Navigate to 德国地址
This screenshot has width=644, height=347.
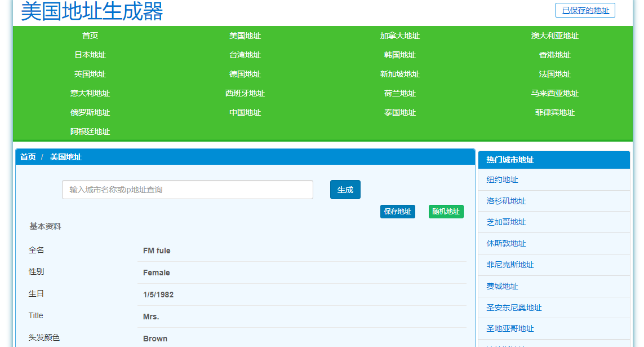[245, 74]
